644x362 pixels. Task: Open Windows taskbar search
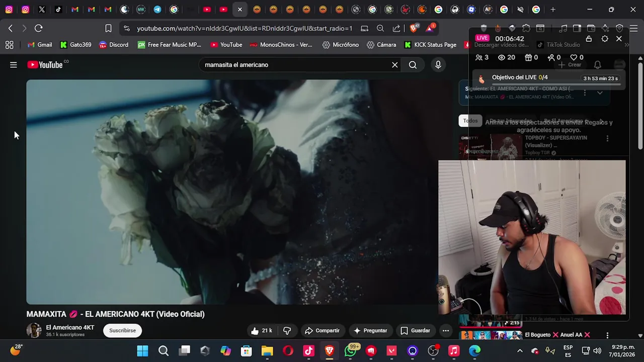coord(164,350)
